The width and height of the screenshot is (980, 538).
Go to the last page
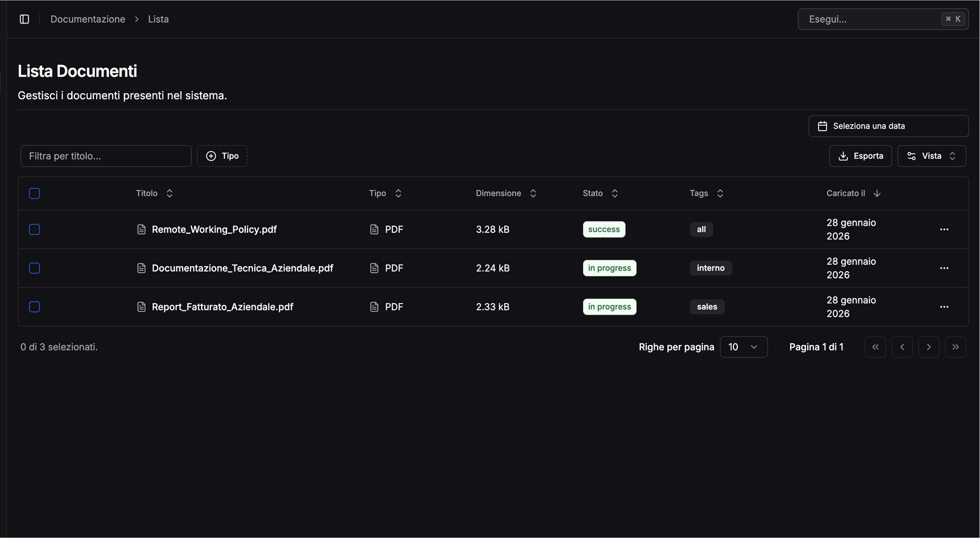pyautogui.click(x=955, y=347)
